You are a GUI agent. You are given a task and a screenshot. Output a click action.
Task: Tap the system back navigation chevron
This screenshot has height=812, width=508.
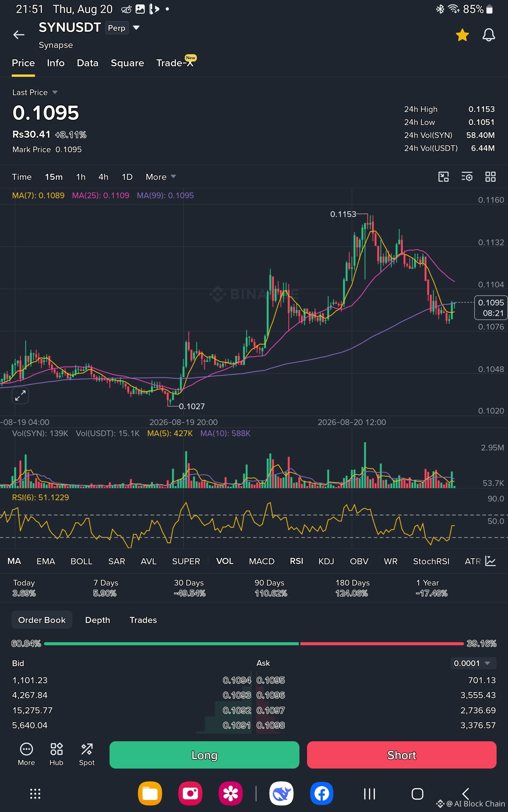point(465,794)
